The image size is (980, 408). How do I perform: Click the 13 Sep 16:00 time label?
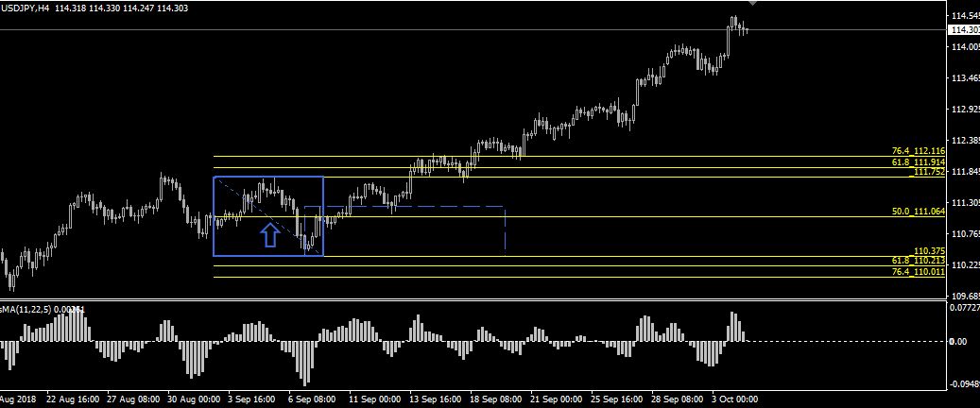(436, 398)
